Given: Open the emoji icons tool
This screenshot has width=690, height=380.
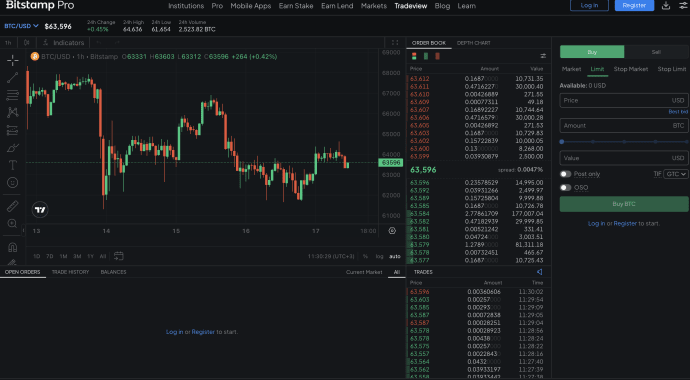Looking at the screenshot, I should [13, 182].
